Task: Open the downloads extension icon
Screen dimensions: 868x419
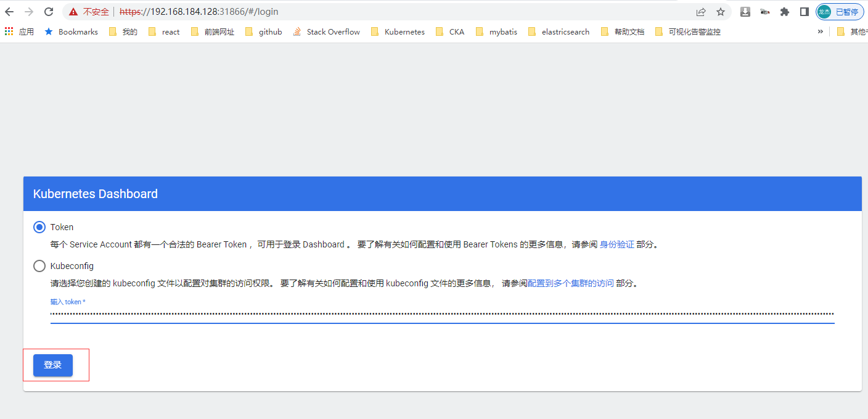Action: pos(745,12)
